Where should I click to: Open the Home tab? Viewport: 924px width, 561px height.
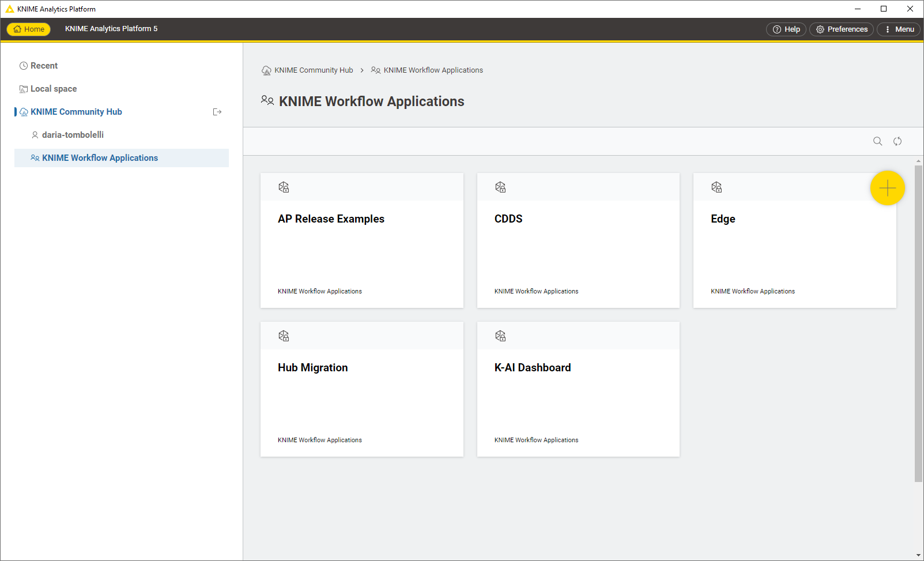coord(29,29)
